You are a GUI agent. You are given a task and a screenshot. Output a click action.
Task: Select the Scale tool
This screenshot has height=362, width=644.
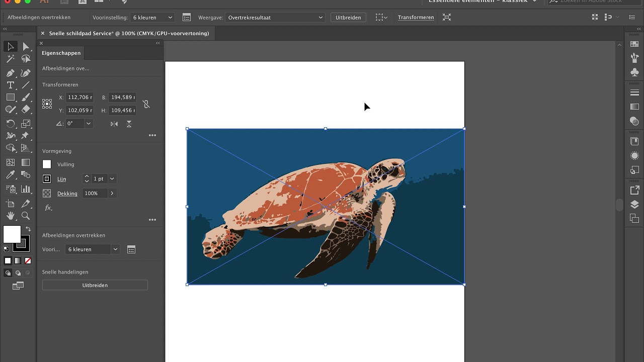(x=26, y=124)
